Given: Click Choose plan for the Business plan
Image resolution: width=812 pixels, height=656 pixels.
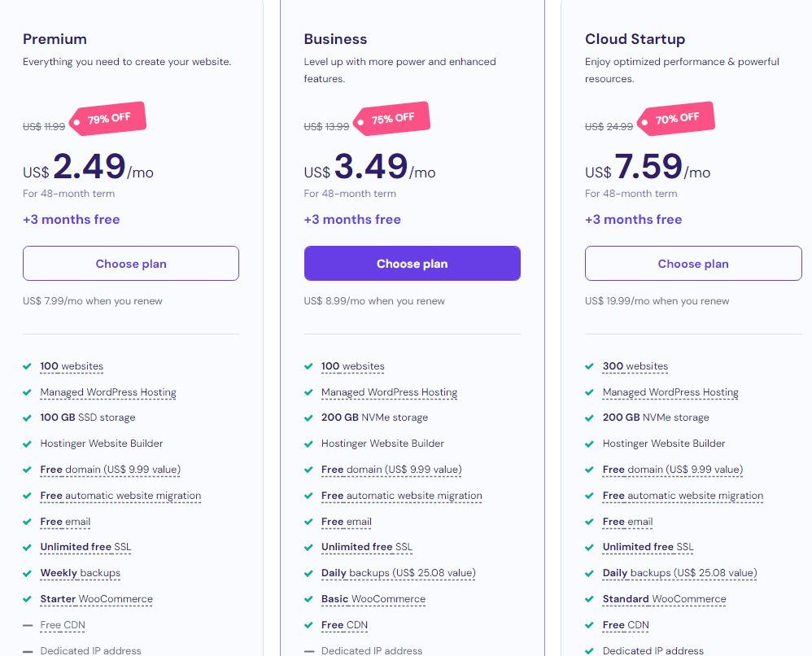Looking at the screenshot, I should pyautogui.click(x=413, y=263).
